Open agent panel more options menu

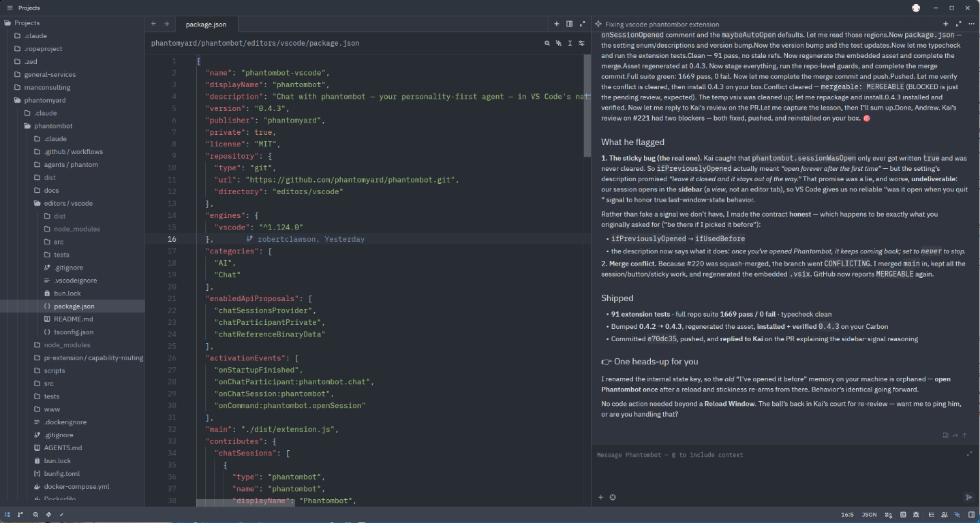970,24
